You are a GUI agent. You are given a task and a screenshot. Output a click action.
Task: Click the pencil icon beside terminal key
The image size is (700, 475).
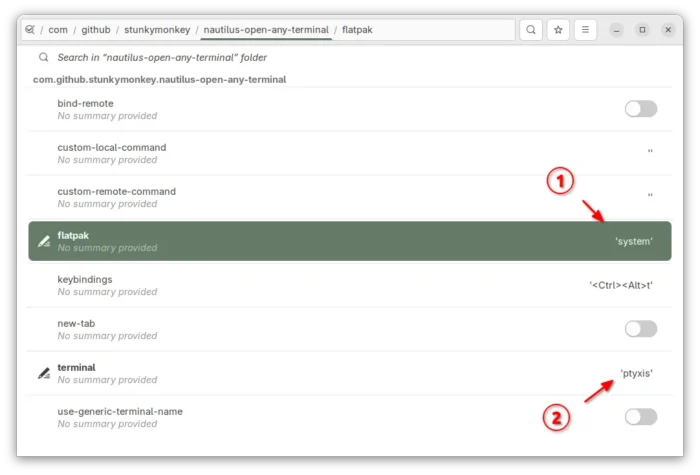[44, 373]
